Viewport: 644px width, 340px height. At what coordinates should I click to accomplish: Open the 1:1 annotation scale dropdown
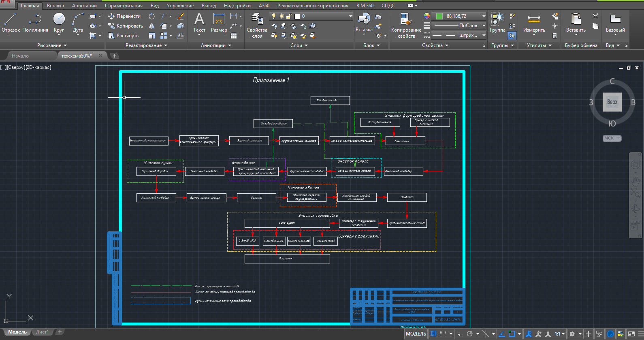point(560,334)
